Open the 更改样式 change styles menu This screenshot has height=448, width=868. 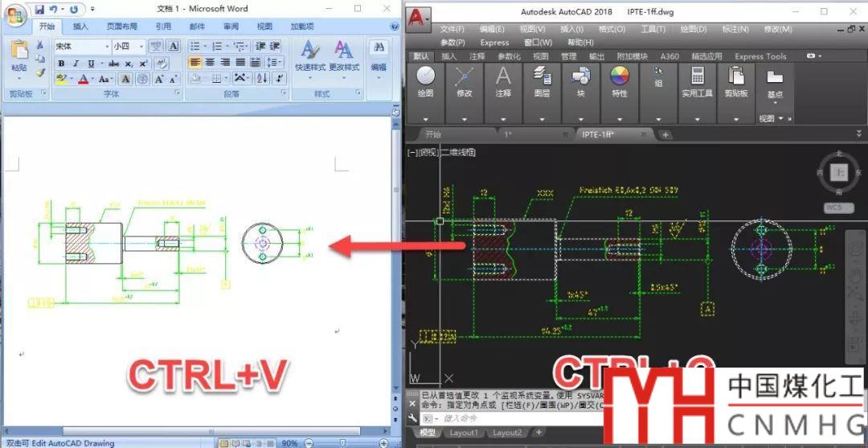[x=344, y=58]
